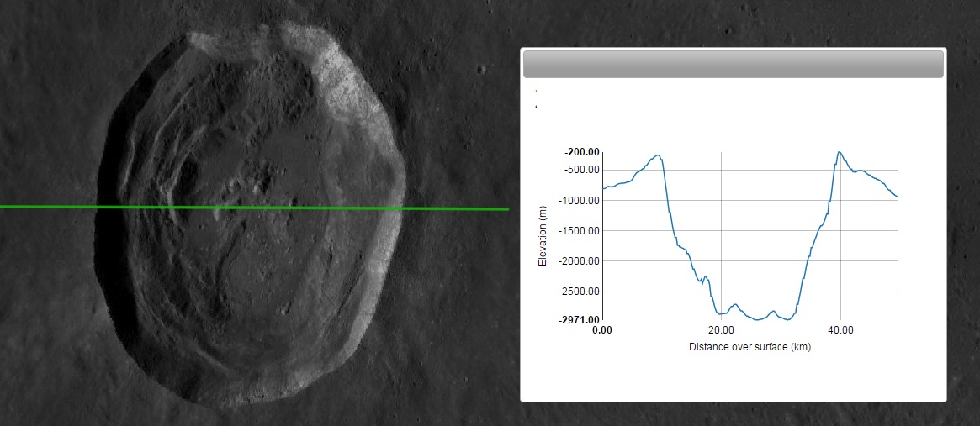The height and width of the screenshot is (426, 980).
Task: Click the gray title bar of the elevation profile panel
Action: click(x=733, y=65)
